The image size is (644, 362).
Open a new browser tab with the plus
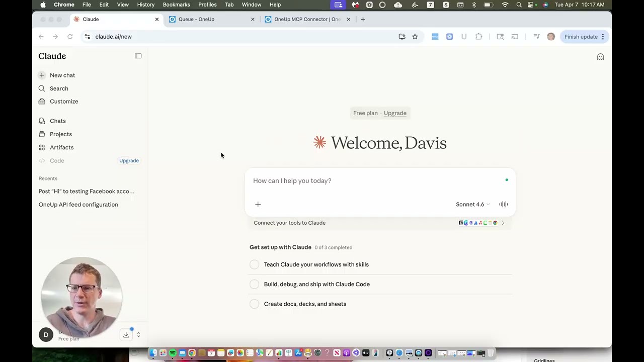[363, 19]
